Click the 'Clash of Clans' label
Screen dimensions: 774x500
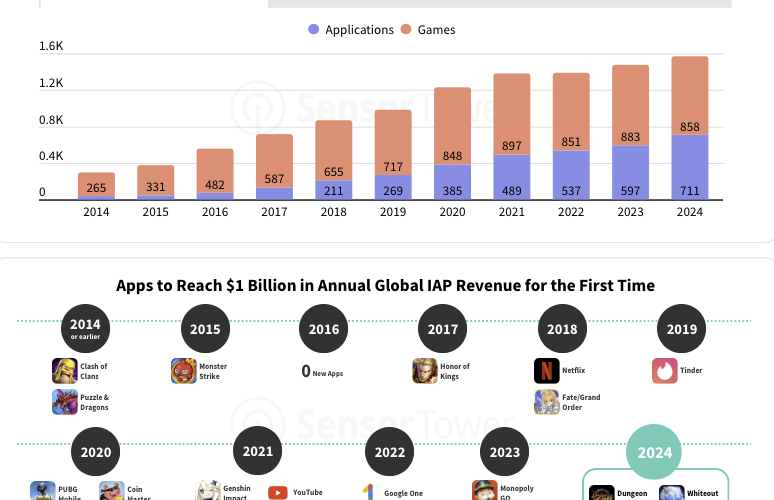[x=94, y=371]
